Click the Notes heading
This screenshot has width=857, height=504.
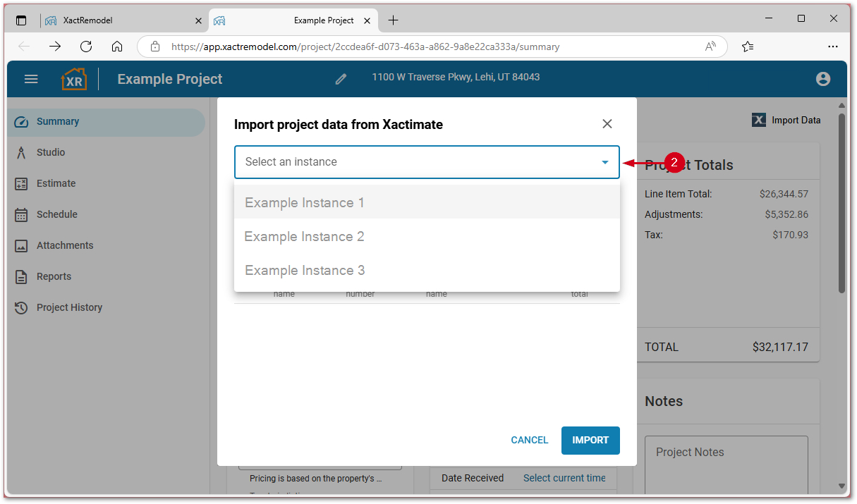click(x=664, y=401)
